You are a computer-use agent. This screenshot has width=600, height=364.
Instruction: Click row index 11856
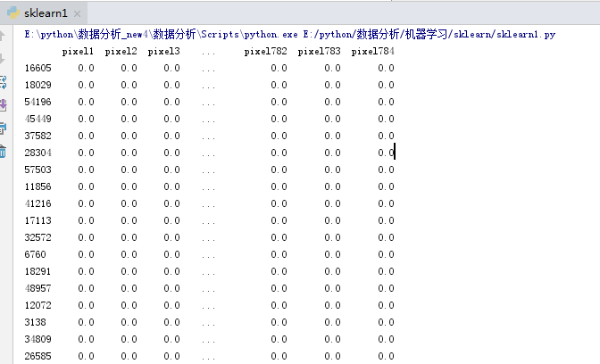pos(37,186)
